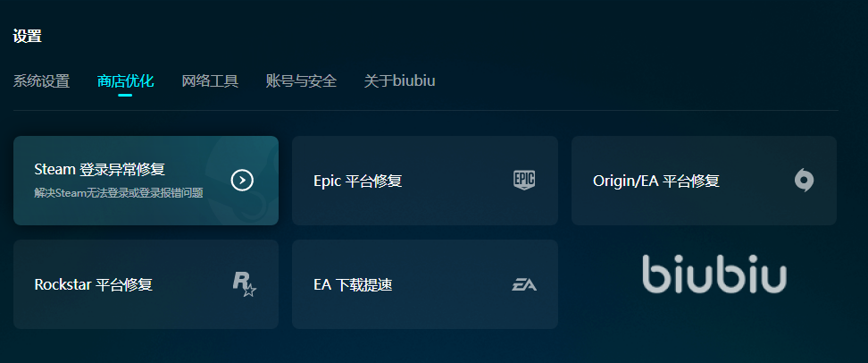Click the Origin swirl logo icon
The height and width of the screenshot is (363, 868).
pos(804,181)
